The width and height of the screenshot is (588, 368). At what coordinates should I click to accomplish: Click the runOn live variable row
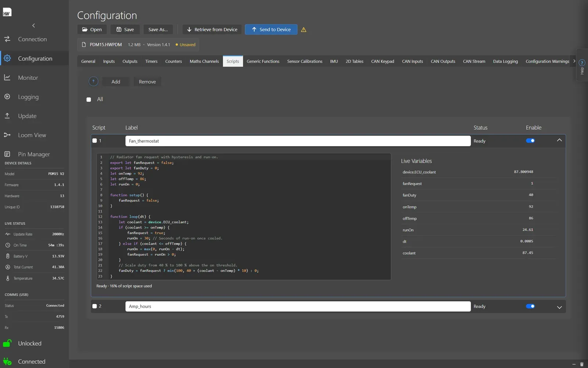pos(478,230)
